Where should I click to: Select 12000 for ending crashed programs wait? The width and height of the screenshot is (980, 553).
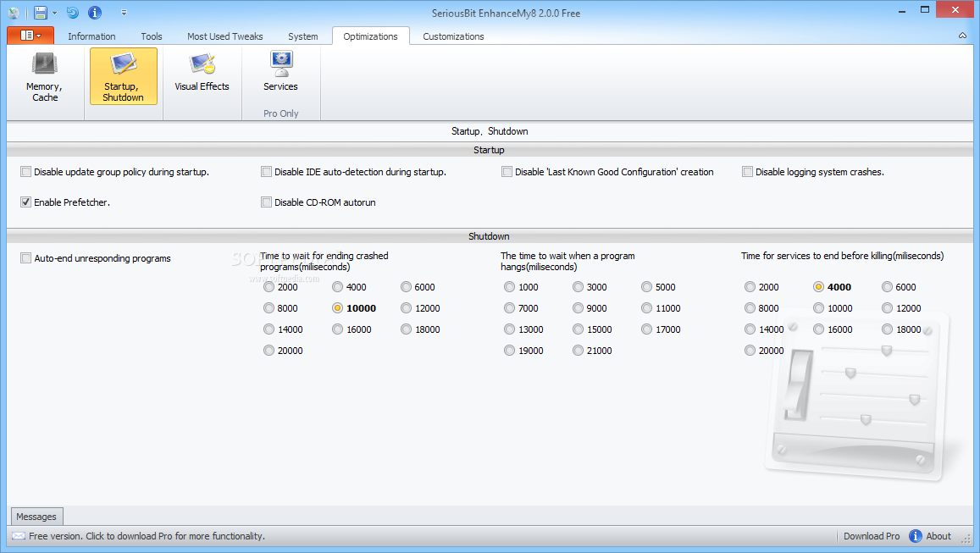pos(407,308)
